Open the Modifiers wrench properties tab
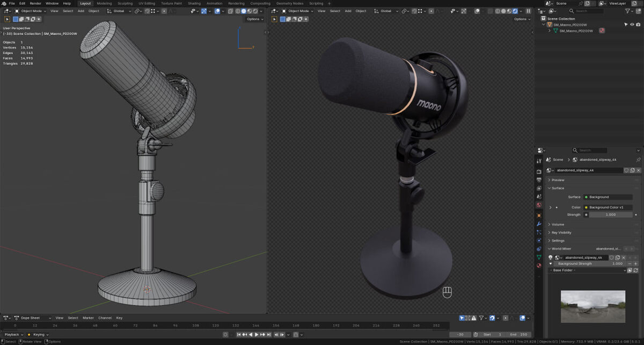Image resolution: width=644 pixels, height=345 pixels. point(539,224)
